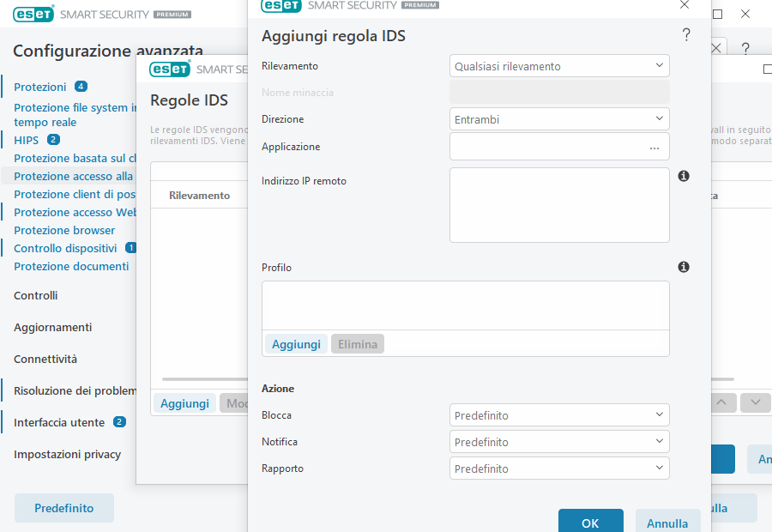Open the Rapporto dropdown
Viewport: 772px width, 532px height.
click(x=559, y=469)
